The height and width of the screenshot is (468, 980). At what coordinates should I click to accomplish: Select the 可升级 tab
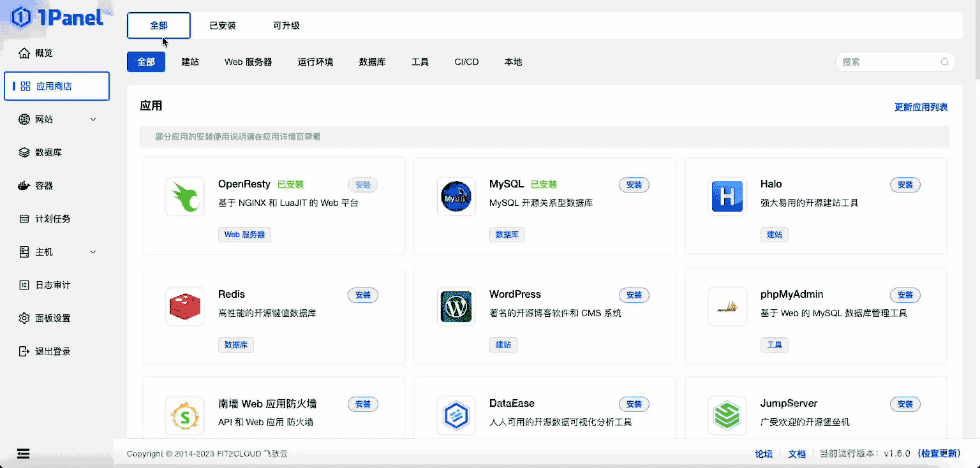(285, 26)
